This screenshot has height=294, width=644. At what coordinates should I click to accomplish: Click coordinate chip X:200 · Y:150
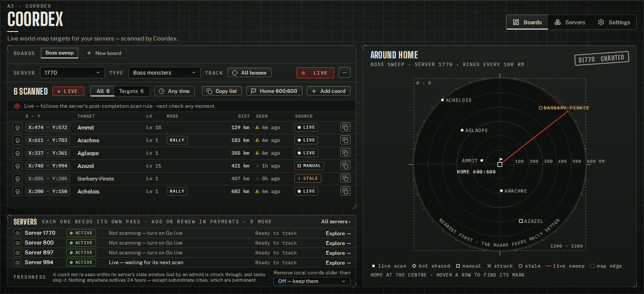coord(48,191)
